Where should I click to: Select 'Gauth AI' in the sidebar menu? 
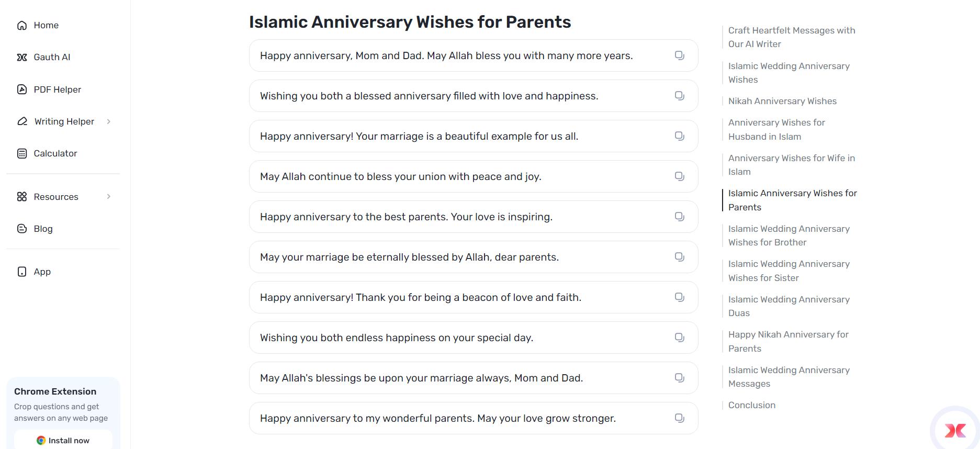tap(51, 57)
